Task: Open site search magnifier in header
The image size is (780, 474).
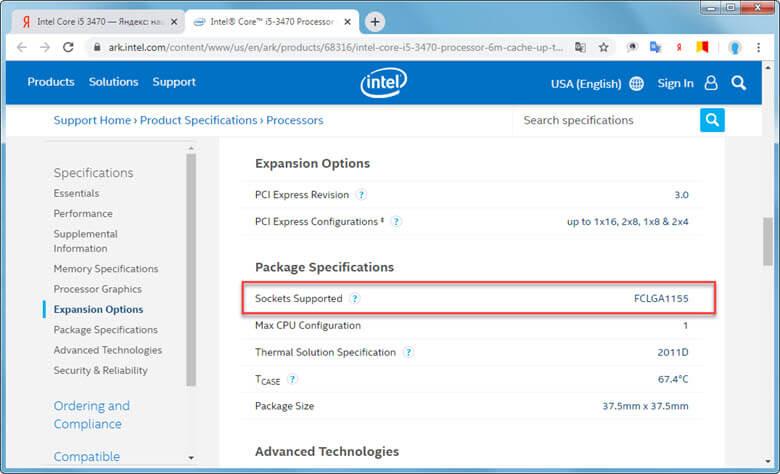Action: pos(738,83)
